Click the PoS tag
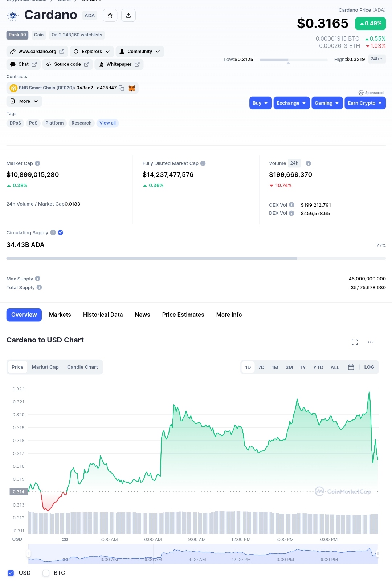Image resolution: width=392 pixels, height=584 pixels. [x=33, y=123]
